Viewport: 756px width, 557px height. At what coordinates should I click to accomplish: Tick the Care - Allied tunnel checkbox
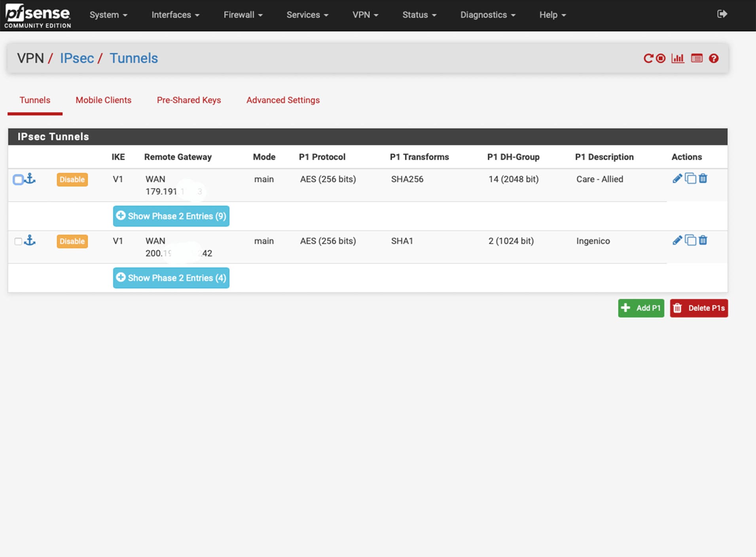tap(18, 180)
